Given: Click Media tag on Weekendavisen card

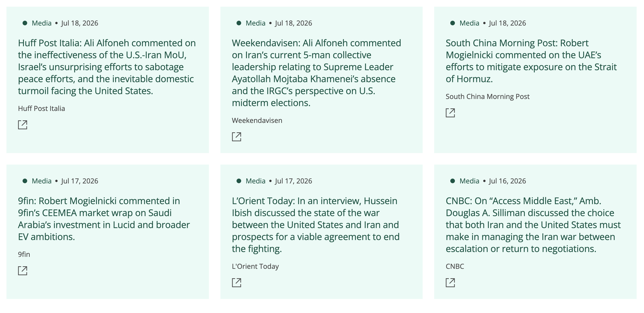Looking at the screenshot, I should 255,23.
